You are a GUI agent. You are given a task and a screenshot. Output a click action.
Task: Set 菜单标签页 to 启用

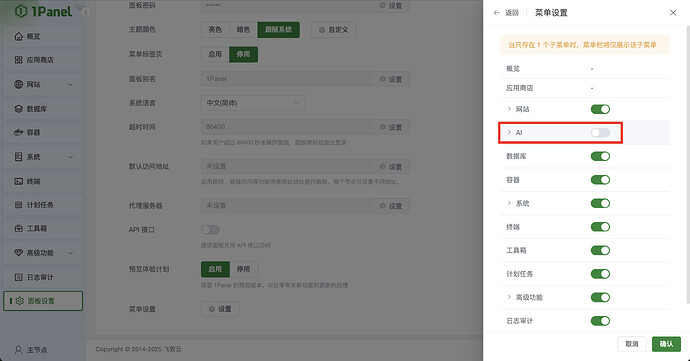[x=215, y=54]
